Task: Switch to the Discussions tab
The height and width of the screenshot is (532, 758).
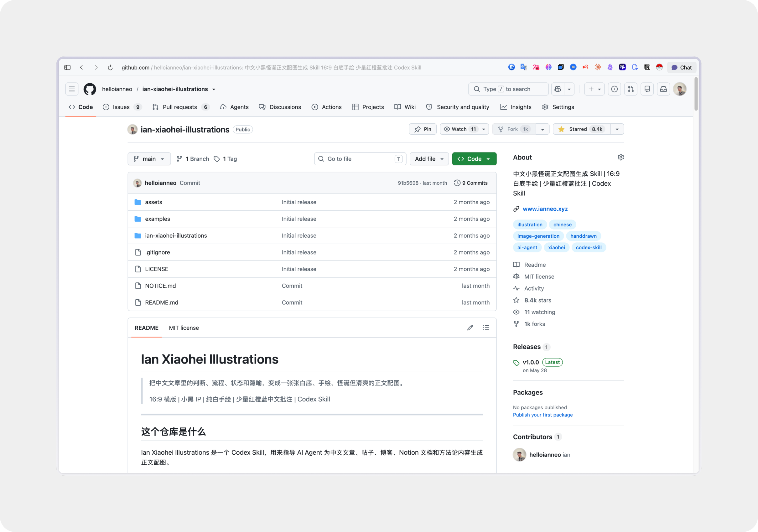Action: 280,107
